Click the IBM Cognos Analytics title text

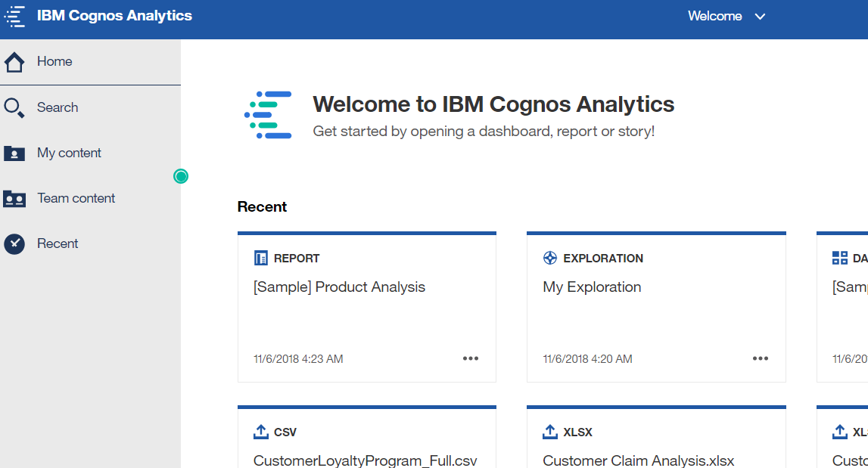(114, 15)
